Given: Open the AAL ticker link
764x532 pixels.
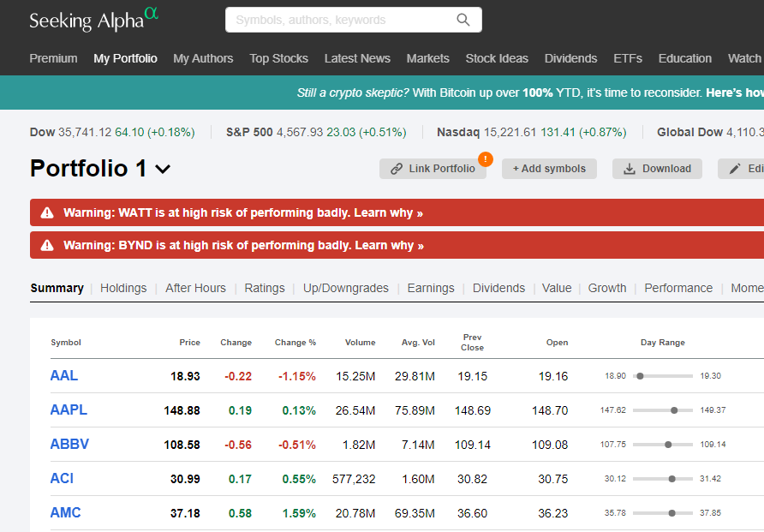Looking at the screenshot, I should [x=64, y=375].
